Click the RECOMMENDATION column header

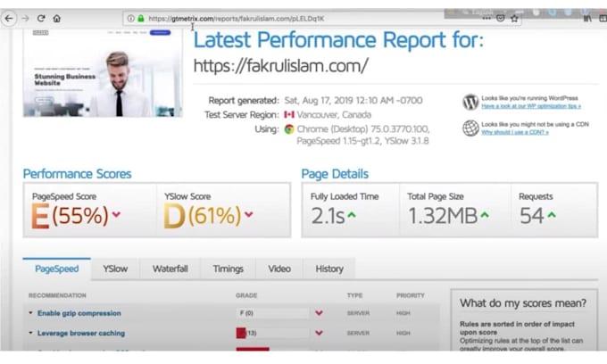57,295
